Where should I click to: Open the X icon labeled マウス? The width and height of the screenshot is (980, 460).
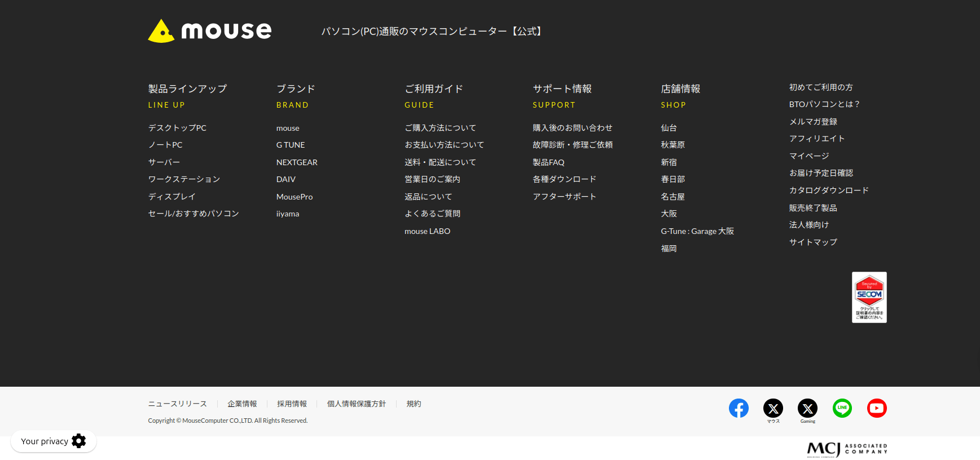coord(773,408)
